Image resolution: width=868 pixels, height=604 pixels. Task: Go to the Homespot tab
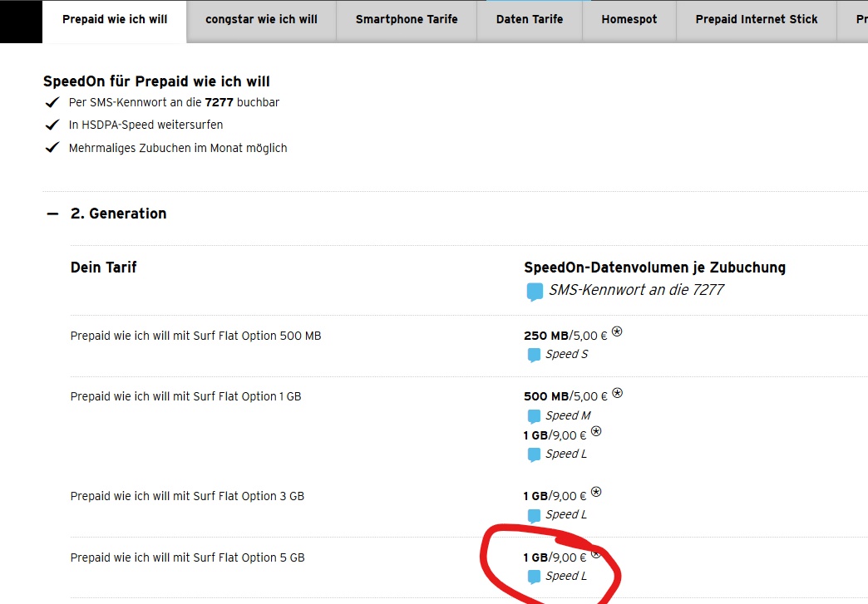629,19
